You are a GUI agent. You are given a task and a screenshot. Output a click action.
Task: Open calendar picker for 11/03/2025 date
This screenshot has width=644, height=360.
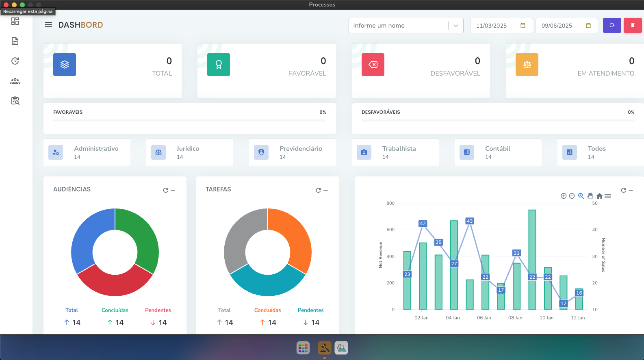(523, 26)
